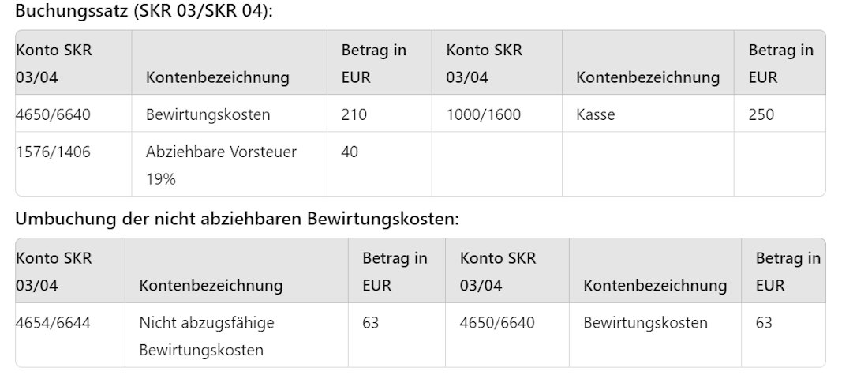868x379 pixels.
Task: Click the Bewirtungskosten cell next to amount 210
Action: 208,114
